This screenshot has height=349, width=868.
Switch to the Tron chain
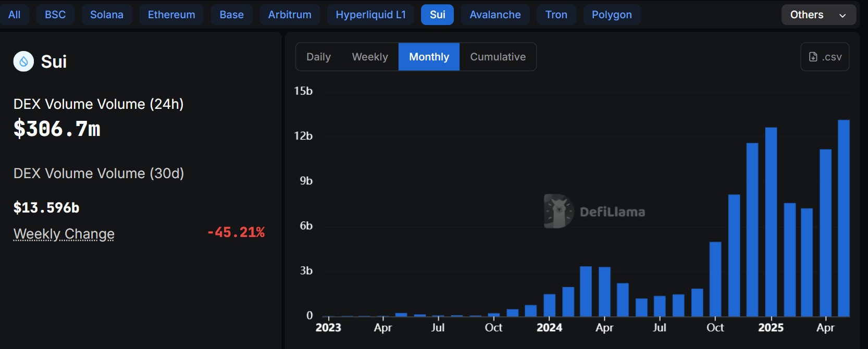(556, 15)
